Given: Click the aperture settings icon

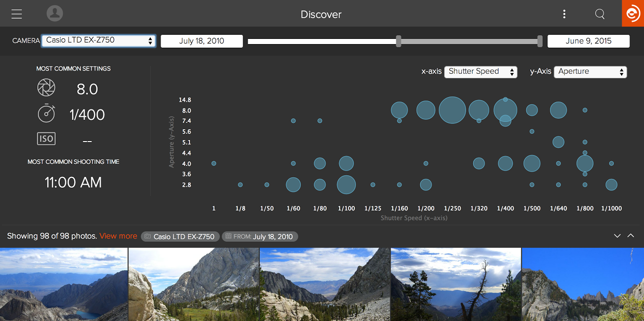Looking at the screenshot, I should [46, 88].
